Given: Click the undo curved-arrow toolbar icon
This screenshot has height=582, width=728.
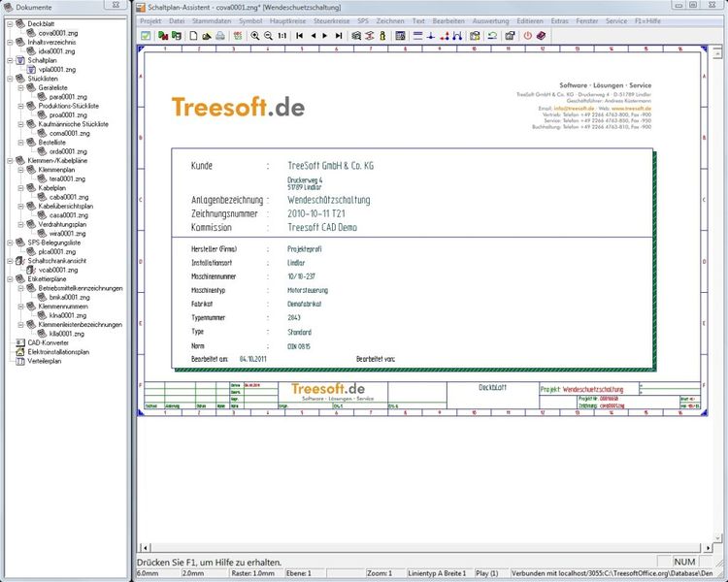Looking at the screenshot, I should (x=492, y=36).
